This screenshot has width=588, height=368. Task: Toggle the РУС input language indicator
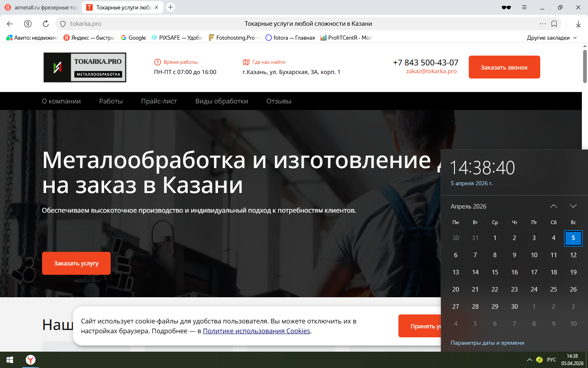pyautogui.click(x=551, y=360)
